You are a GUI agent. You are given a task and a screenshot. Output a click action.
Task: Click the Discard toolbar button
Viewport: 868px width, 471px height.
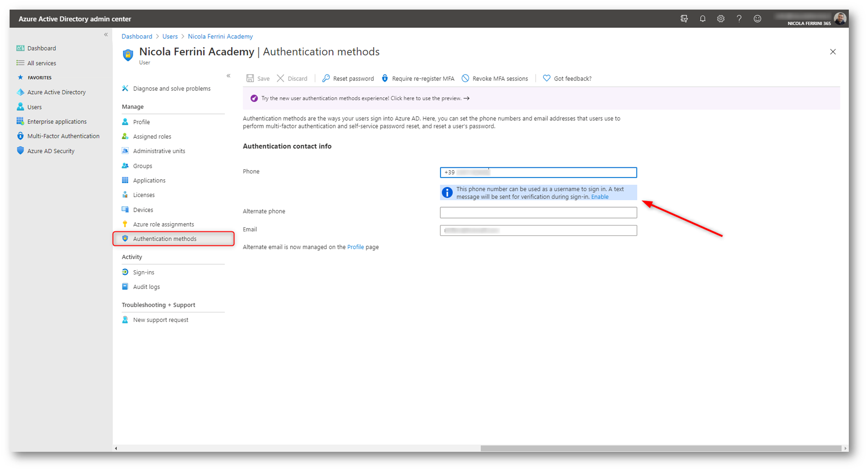(292, 79)
